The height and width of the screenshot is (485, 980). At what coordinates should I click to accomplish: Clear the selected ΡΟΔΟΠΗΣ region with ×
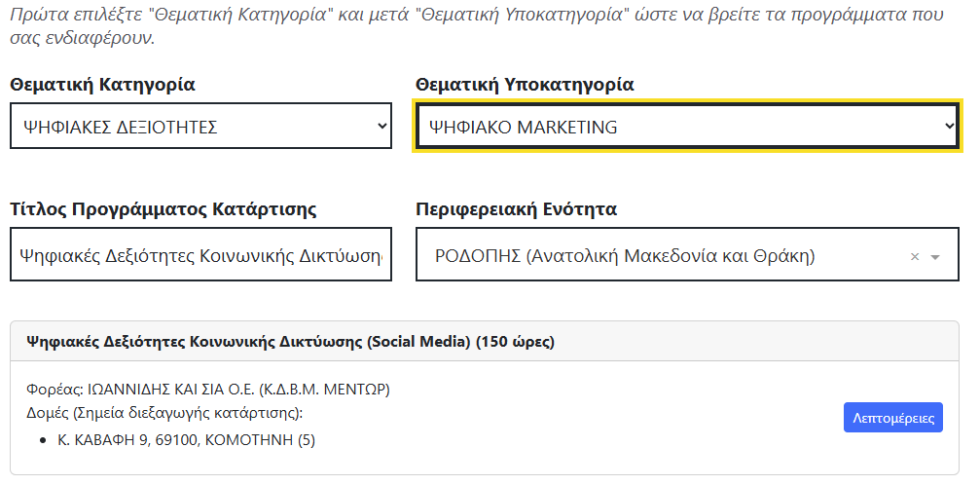(914, 257)
